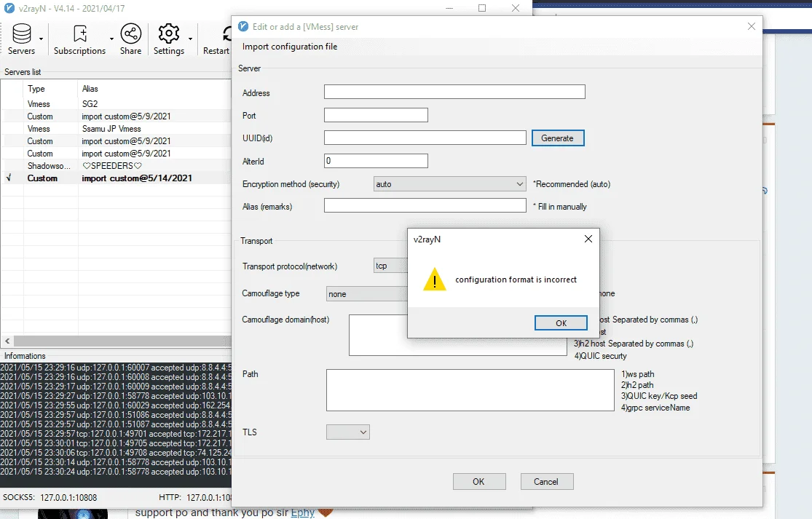Close the Edit or add VMess server window
812x519 pixels.
(752, 26)
